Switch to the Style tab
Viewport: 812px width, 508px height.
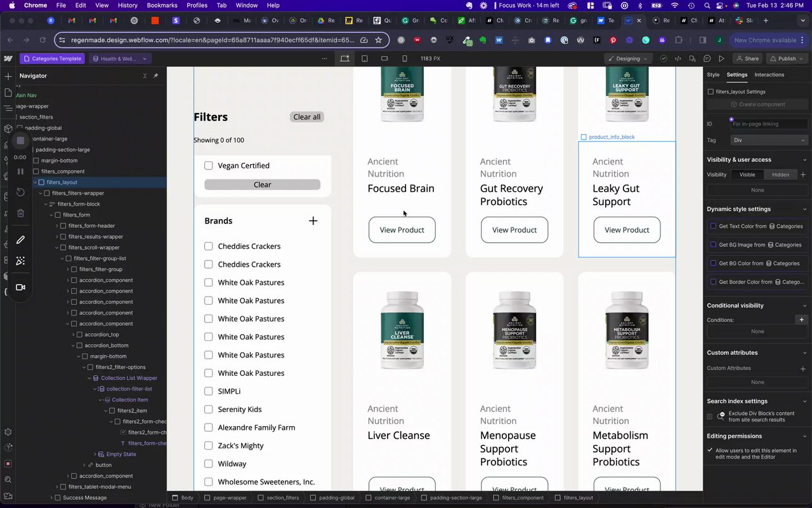pos(713,75)
